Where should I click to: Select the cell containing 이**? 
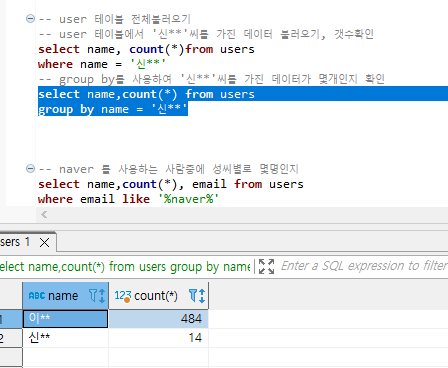pyautogui.click(x=65, y=319)
